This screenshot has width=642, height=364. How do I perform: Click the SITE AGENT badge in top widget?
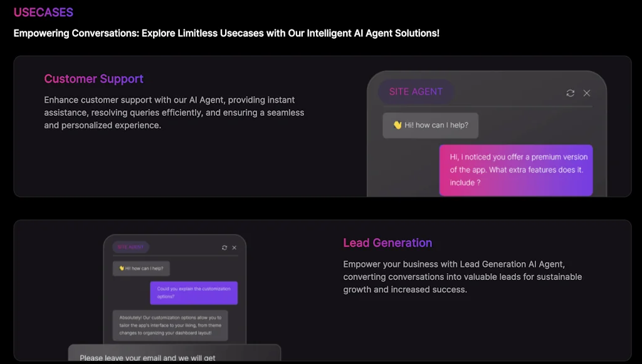pos(416,91)
